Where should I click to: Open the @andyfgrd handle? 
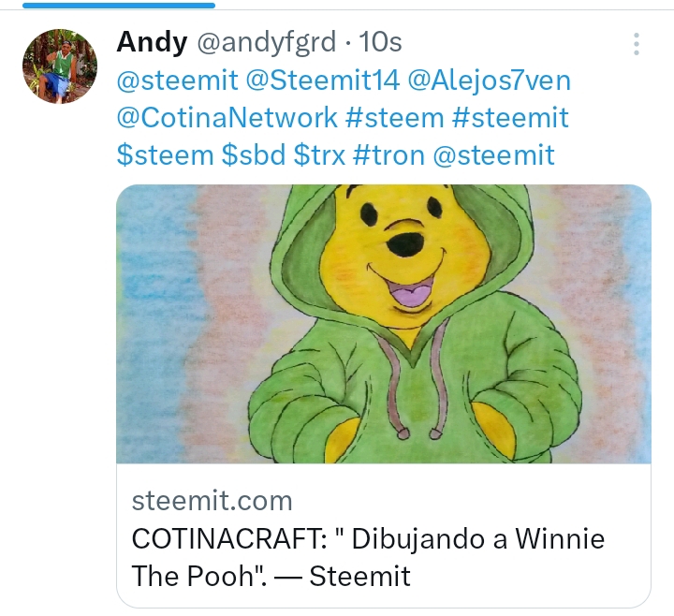click(267, 42)
